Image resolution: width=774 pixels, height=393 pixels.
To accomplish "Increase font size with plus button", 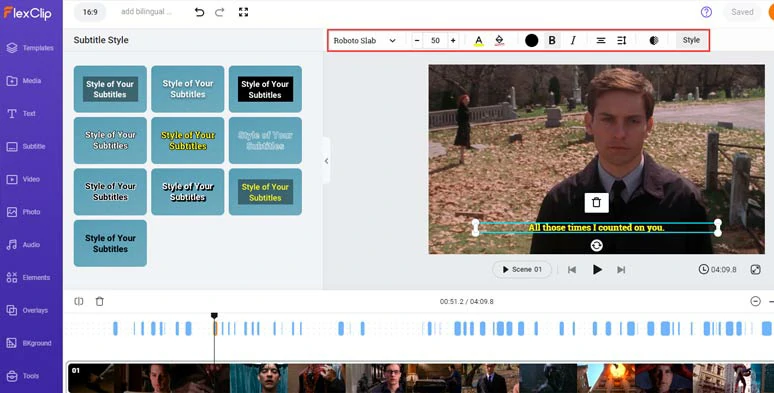I will tap(453, 40).
